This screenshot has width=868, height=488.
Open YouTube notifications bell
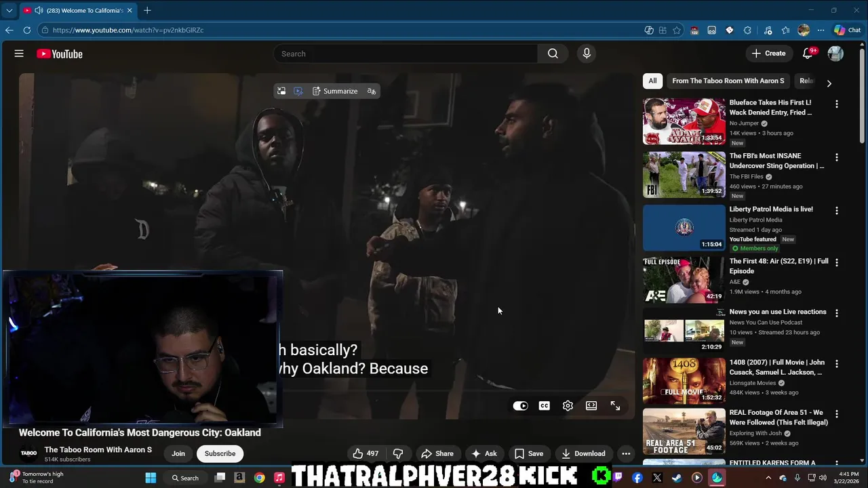(x=808, y=54)
